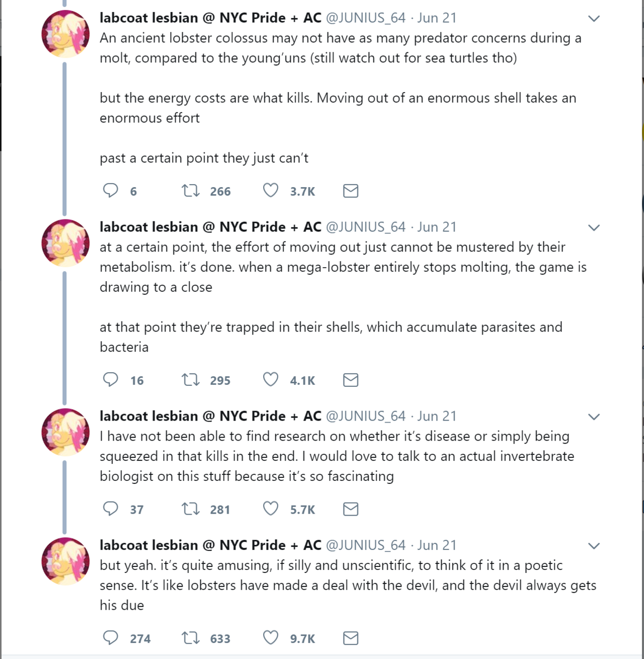Reply to the tweet with 6 replies
Viewport: 644px width, 659px height.
click(111, 191)
